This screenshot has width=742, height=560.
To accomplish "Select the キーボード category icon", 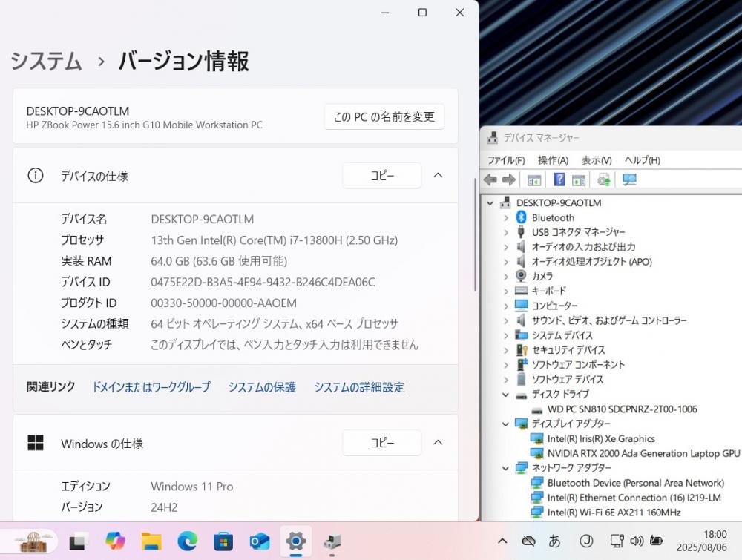I will (x=521, y=291).
